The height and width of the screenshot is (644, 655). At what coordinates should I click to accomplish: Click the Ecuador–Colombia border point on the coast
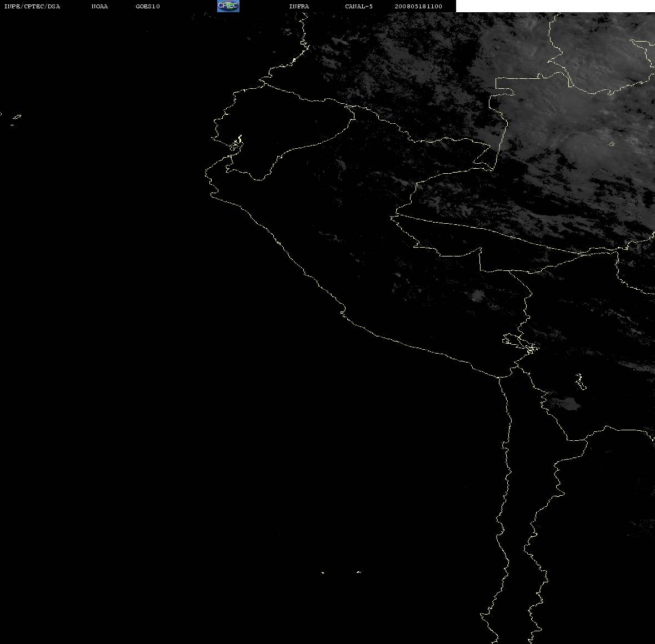[x=263, y=82]
